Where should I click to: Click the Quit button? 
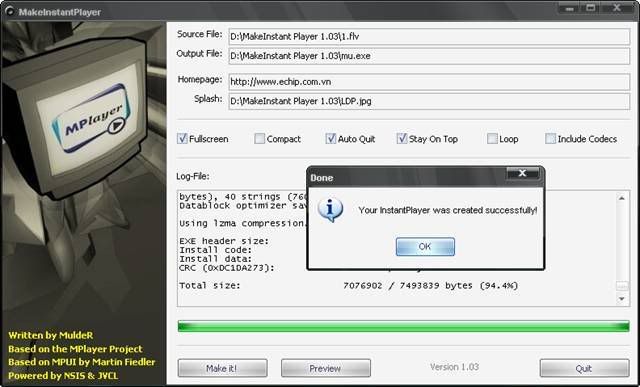[584, 368]
